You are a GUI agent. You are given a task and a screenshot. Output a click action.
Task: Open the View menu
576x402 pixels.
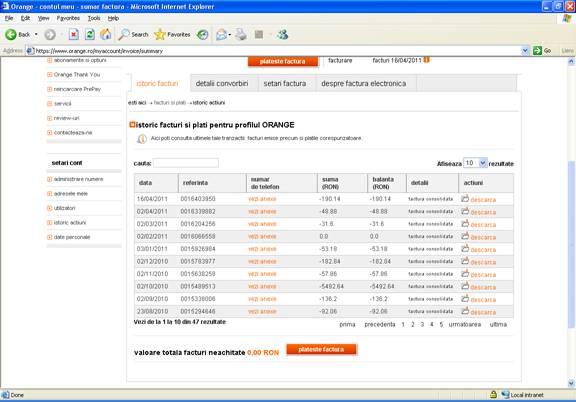click(x=43, y=18)
